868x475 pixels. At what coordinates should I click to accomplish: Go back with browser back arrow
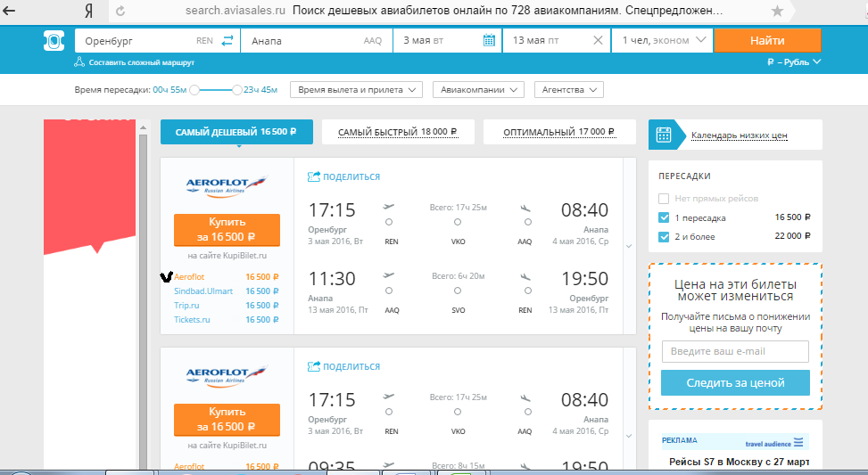[10, 11]
